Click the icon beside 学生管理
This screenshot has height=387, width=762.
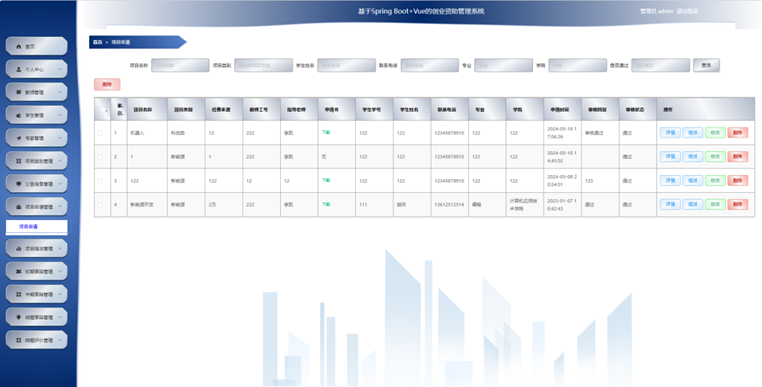[x=19, y=115]
